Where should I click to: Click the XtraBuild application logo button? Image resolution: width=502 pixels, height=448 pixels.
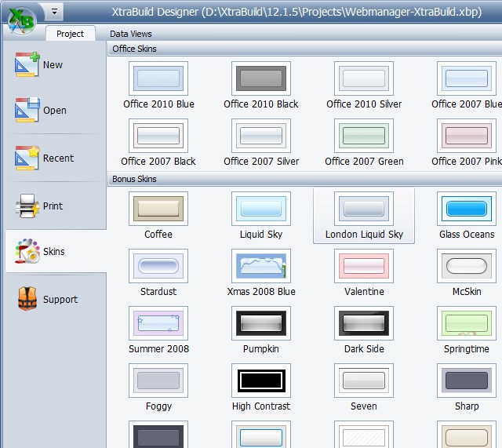pyautogui.click(x=21, y=21)
